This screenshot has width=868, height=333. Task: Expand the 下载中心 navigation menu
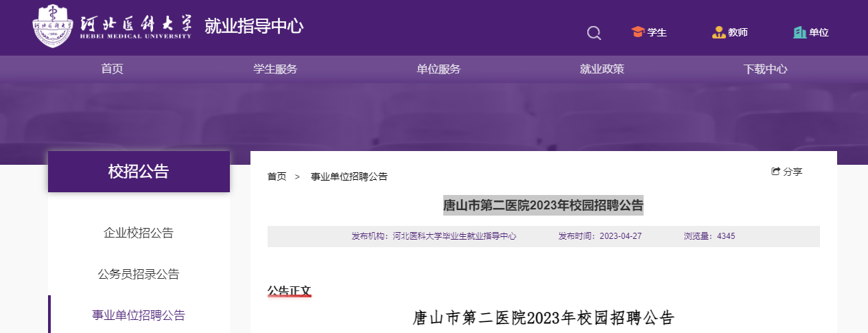(x=765, y=69)
